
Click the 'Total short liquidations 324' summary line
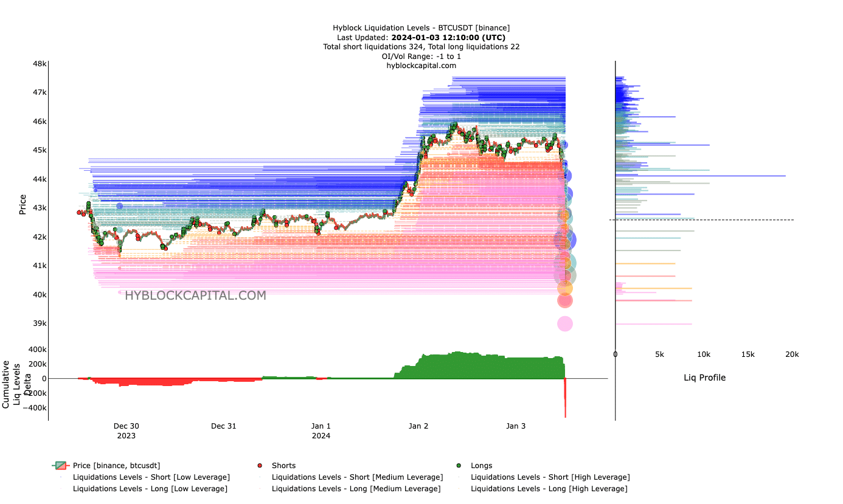click(x=421, y=47)
